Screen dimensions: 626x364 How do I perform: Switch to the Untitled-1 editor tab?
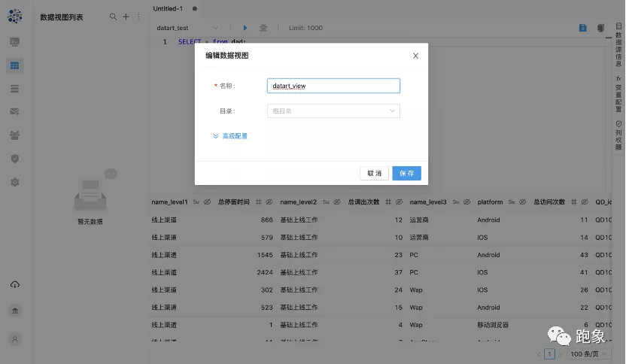168,8
